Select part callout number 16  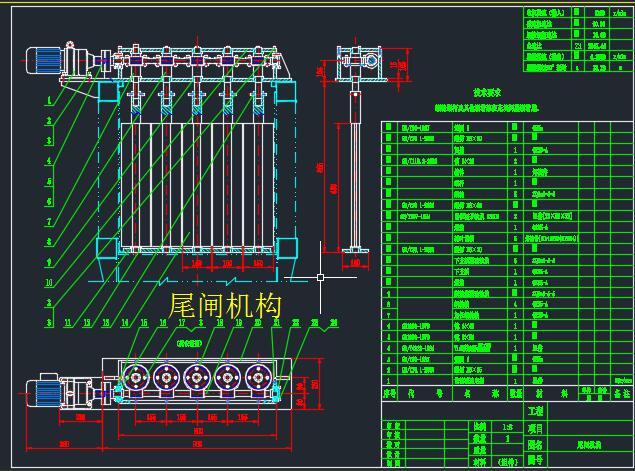[163, 323]
